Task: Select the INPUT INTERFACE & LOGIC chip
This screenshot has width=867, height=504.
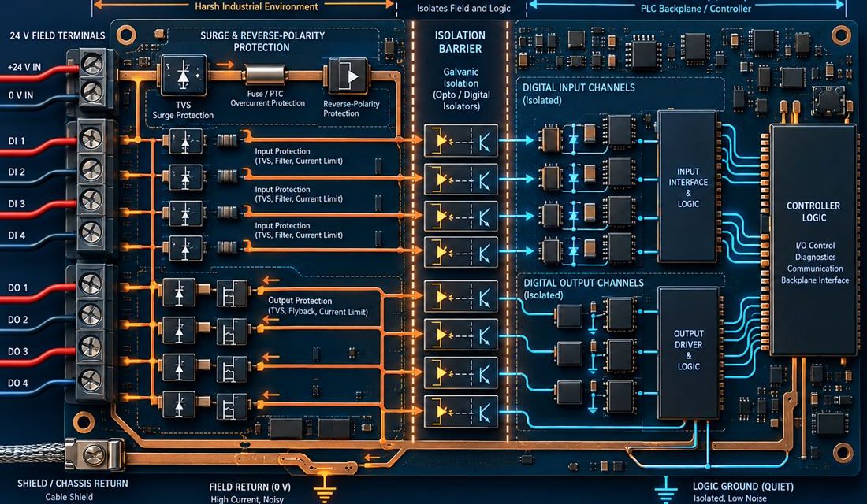Action: pyautogui.click(x=688, y=187)
